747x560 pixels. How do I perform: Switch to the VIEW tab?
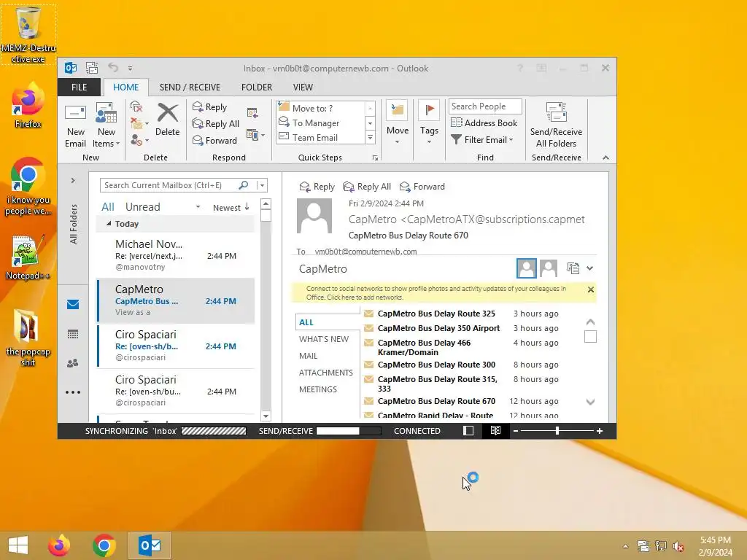click(x=303, y=87)
